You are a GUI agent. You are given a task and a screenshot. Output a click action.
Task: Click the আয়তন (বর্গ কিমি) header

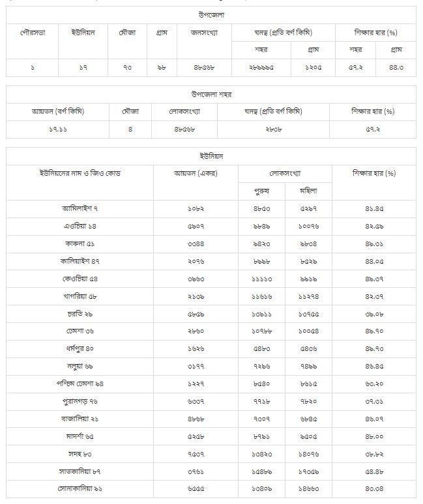(x=58, y=111)
